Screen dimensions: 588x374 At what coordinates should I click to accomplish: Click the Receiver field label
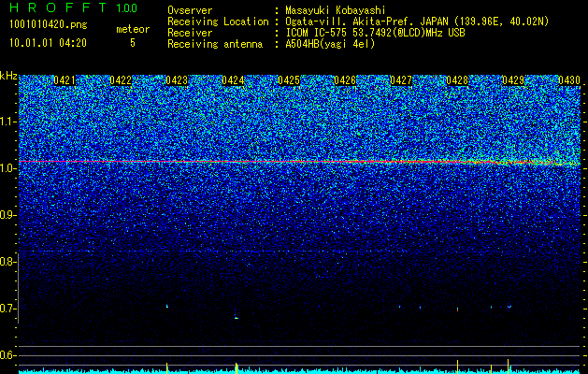coord(190,33)
